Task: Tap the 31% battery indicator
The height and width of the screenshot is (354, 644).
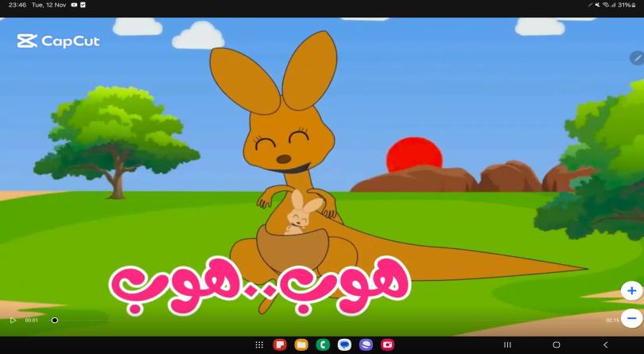Action: click(x=627, y=5)
